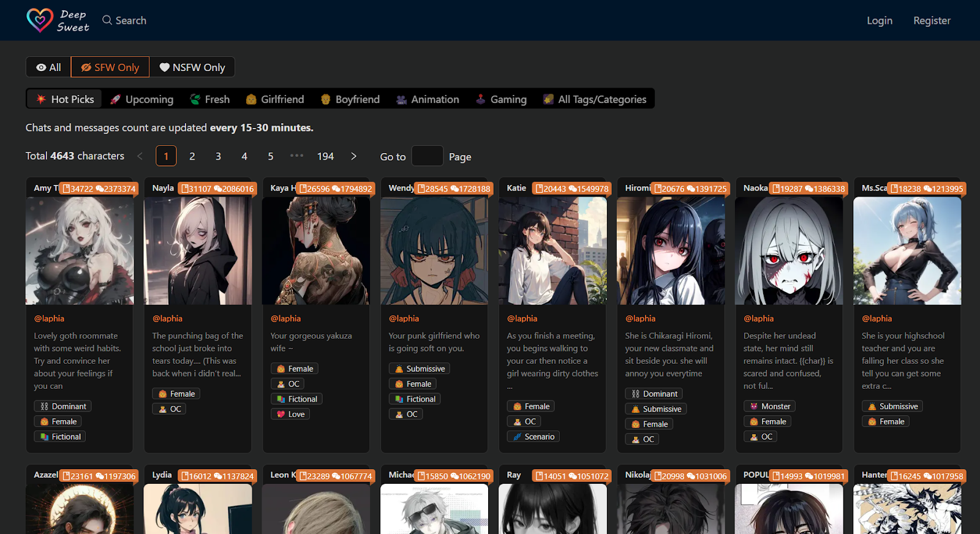Click @laphia author on Amy card
The height and width of the screenshot is (534, 980).
click(49, 318)
